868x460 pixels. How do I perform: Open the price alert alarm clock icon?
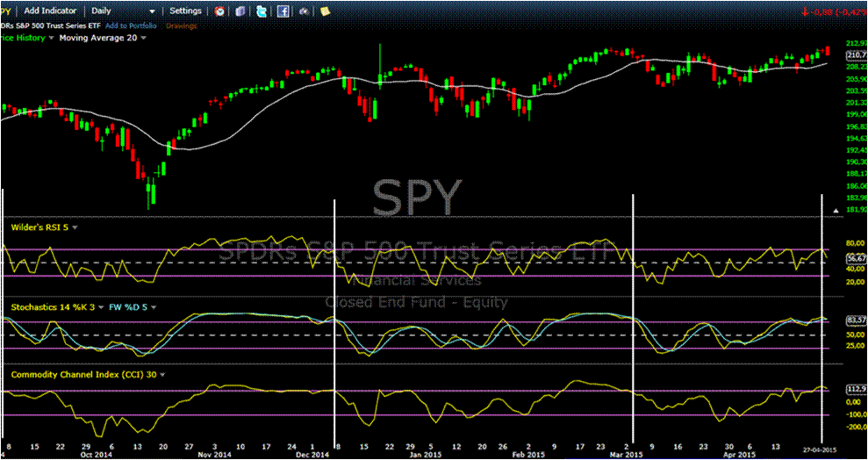point(219,11)
